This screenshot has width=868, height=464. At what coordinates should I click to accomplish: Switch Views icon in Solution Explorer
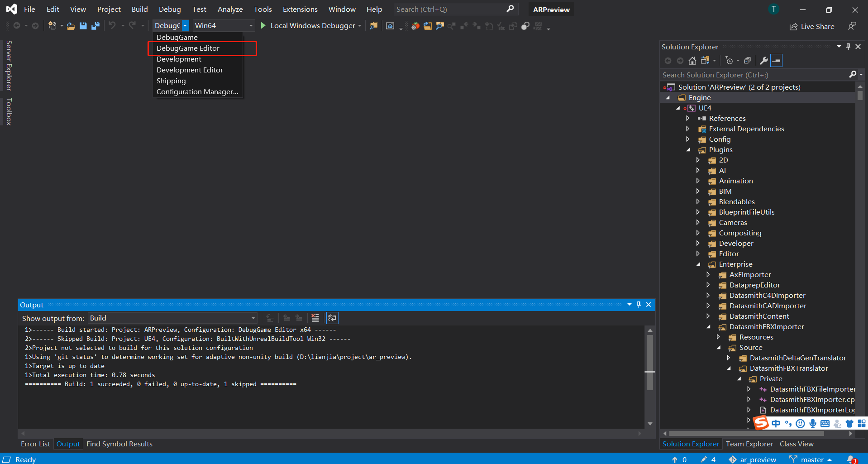(705, 60)
